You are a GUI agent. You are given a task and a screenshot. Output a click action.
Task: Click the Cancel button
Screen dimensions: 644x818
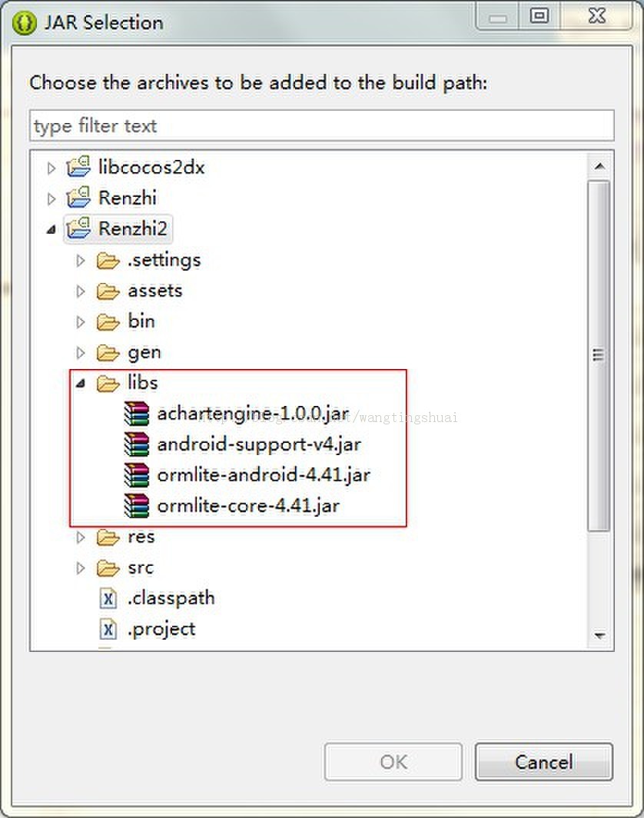[x=544, y=762]
